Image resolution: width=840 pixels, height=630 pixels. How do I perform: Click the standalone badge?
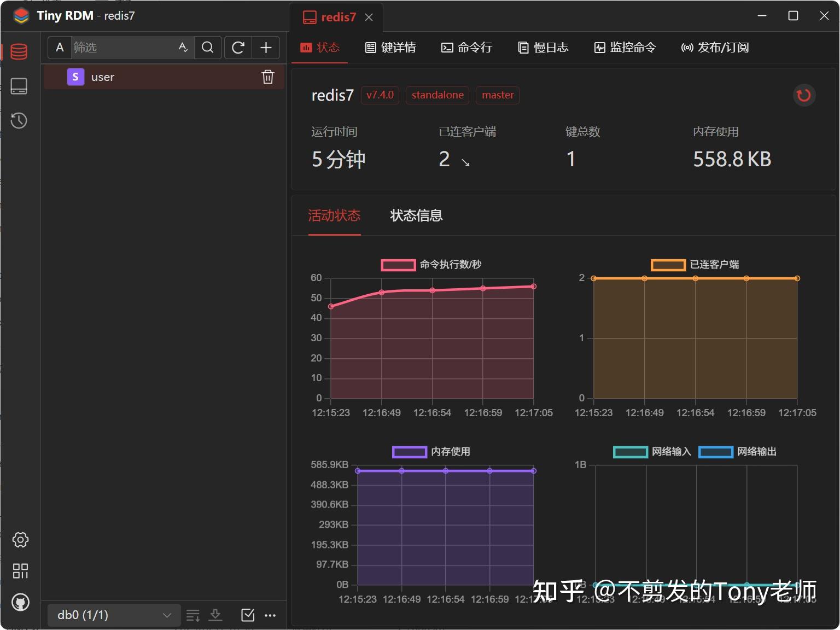coord(437,95)
